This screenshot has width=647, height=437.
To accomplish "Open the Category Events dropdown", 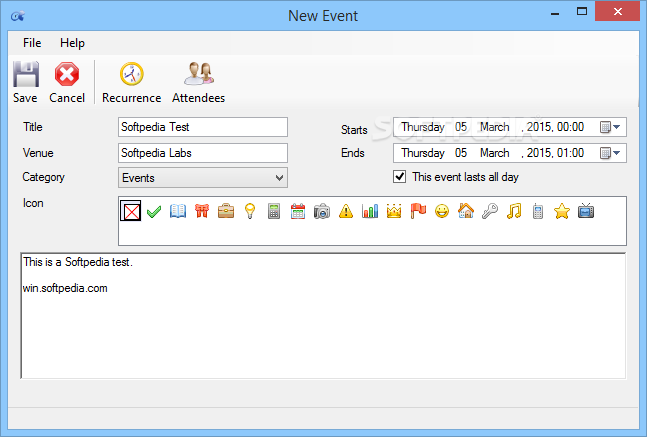I will coord(203,178).
